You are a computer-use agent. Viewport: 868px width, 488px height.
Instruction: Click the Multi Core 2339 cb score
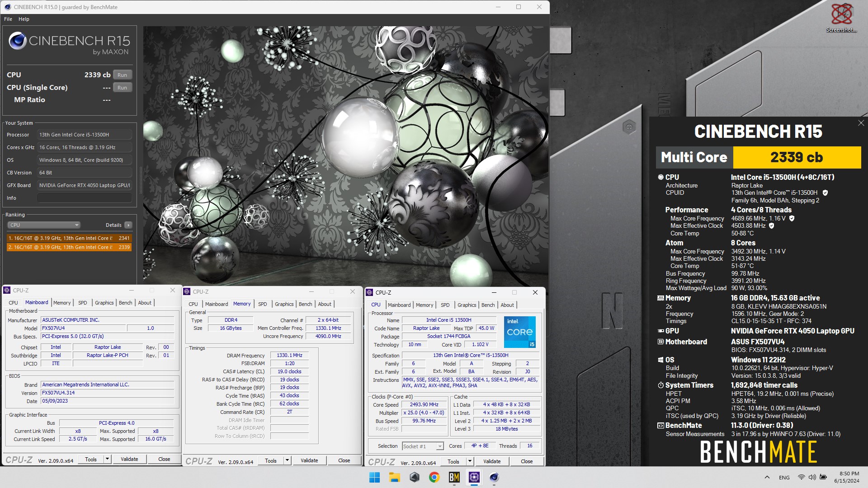click(x=797, y=157)
